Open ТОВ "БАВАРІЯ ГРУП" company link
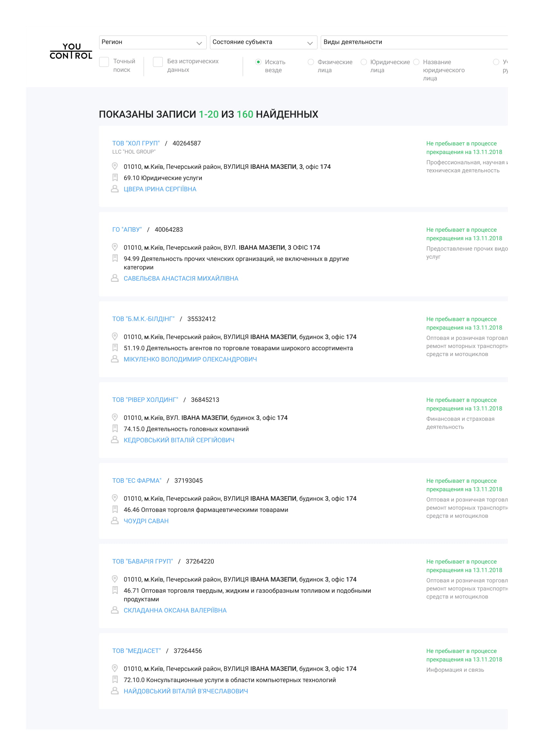This screenshot has width=534, height=756. 143,561
